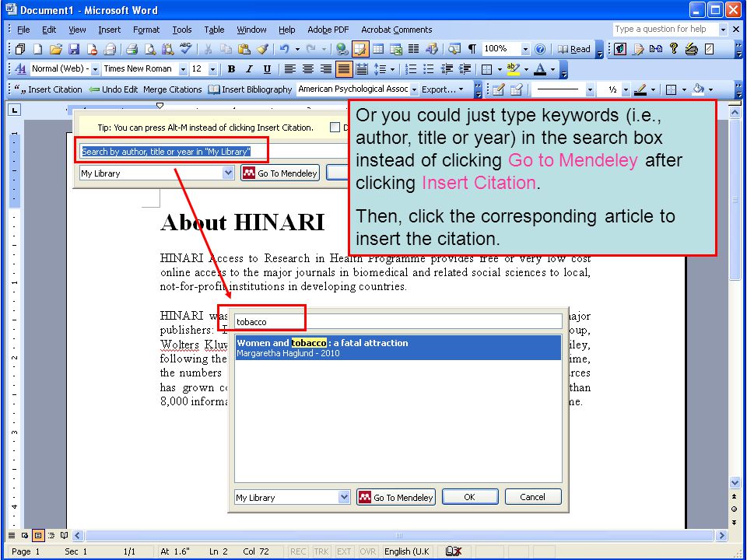Click the Merge Citations button

(173, 89)
